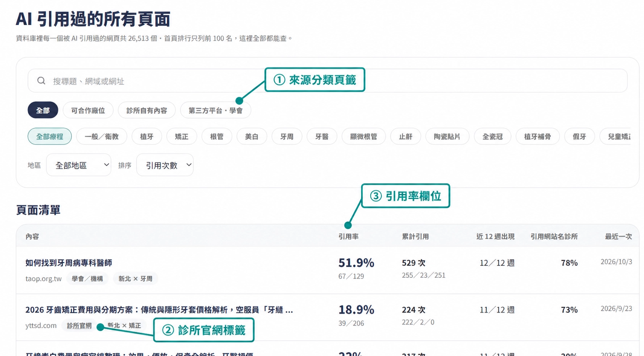
Task: Open page 如何找到牙周病專科醫師
Action: click(x=69, y=263)
